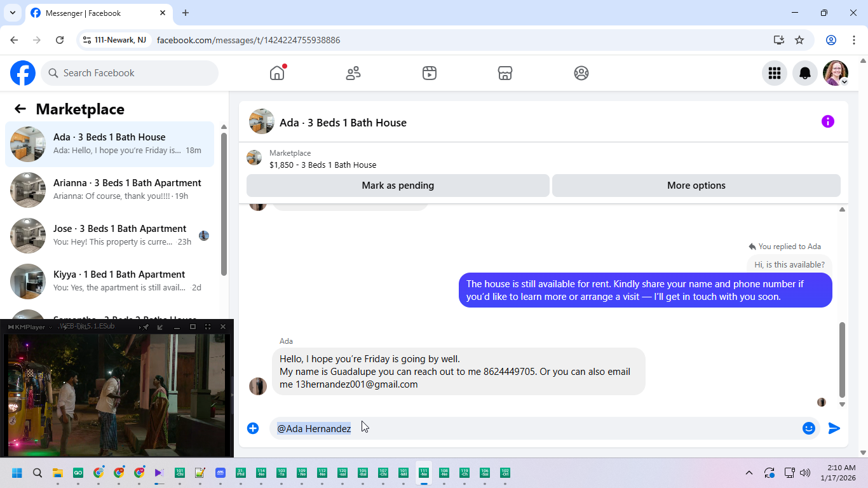The width and height of the screenshot is (868, 488).
Task: Open Windows taskbar search
Action: pos(37,473)
